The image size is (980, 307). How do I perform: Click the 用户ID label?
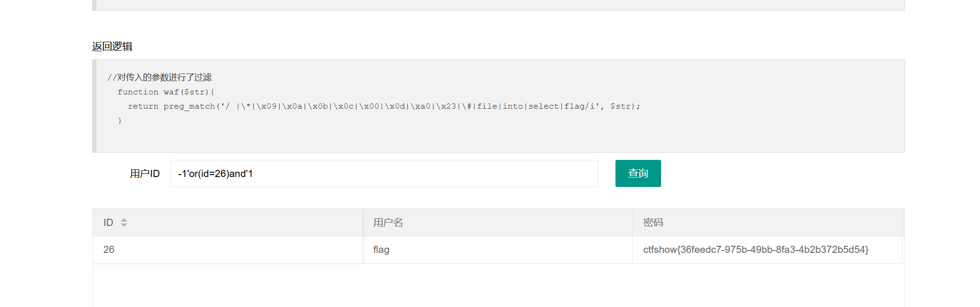tap(145, 174)
